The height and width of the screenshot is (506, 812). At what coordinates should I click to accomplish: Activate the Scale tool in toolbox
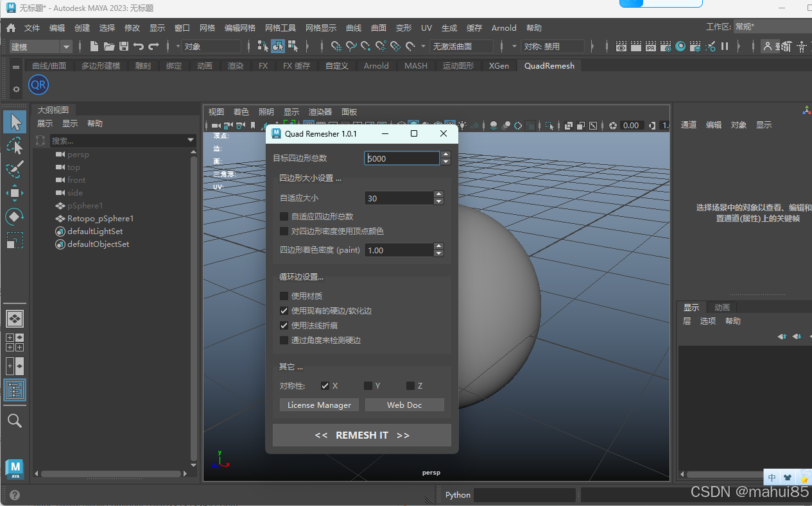[15, 240]
